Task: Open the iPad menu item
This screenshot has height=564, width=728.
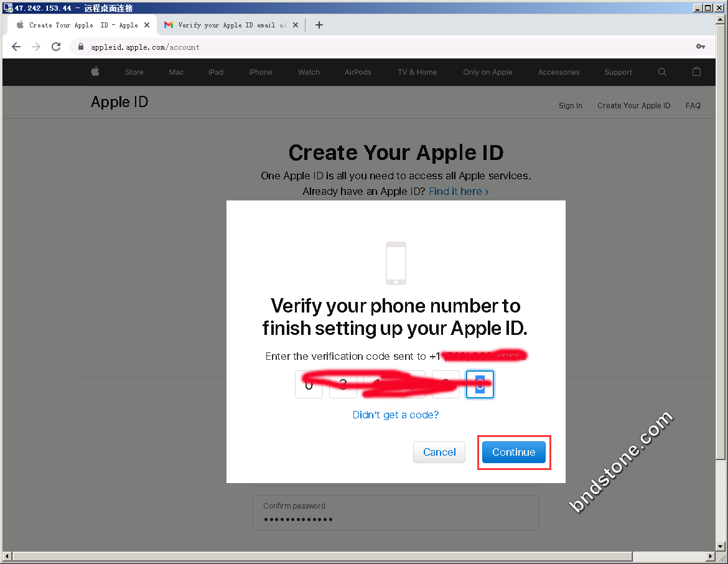Action: (216, 72)
